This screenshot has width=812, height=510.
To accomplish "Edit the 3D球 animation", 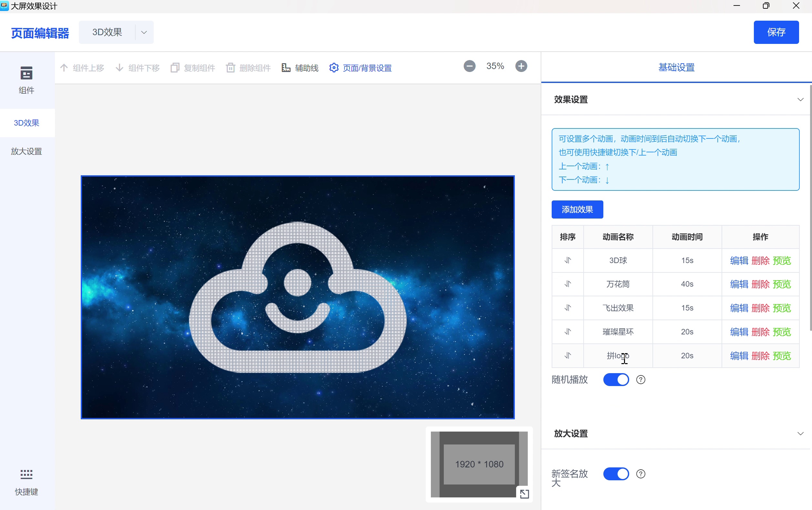I will tap(739, 260).
